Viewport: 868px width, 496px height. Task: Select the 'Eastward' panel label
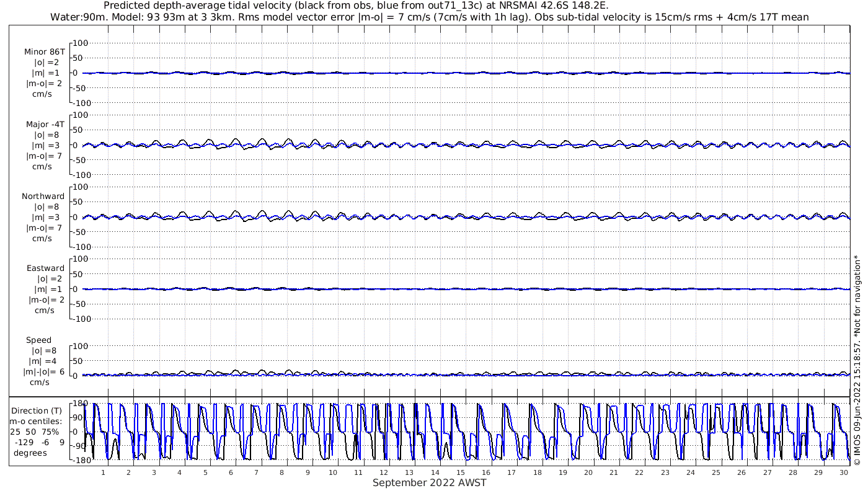coord(45,268)
